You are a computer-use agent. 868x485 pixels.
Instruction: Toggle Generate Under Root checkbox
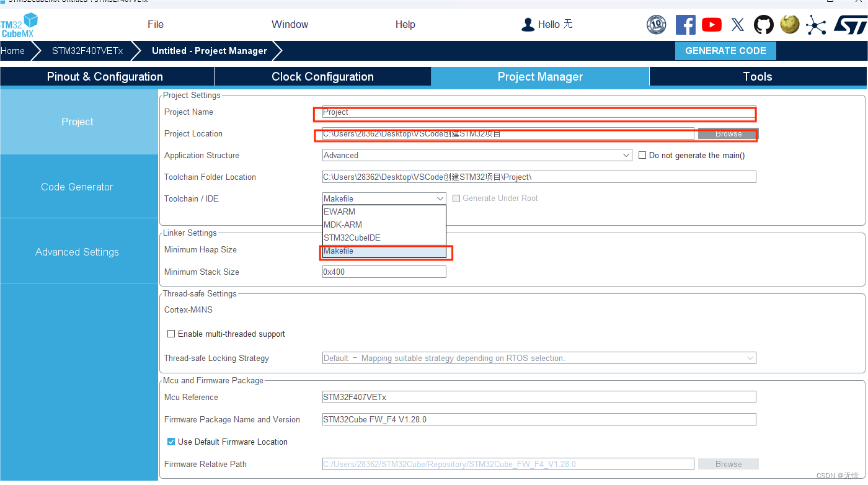click(456, 198)
